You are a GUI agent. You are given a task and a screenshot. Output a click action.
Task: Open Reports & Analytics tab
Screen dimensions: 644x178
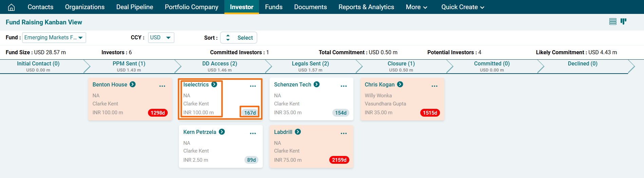366,7
